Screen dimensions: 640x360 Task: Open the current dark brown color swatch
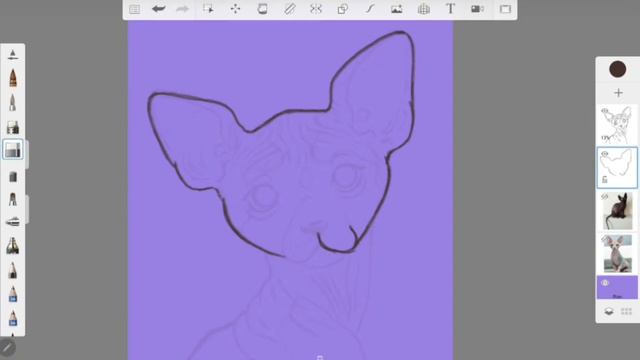pos(618,69)
